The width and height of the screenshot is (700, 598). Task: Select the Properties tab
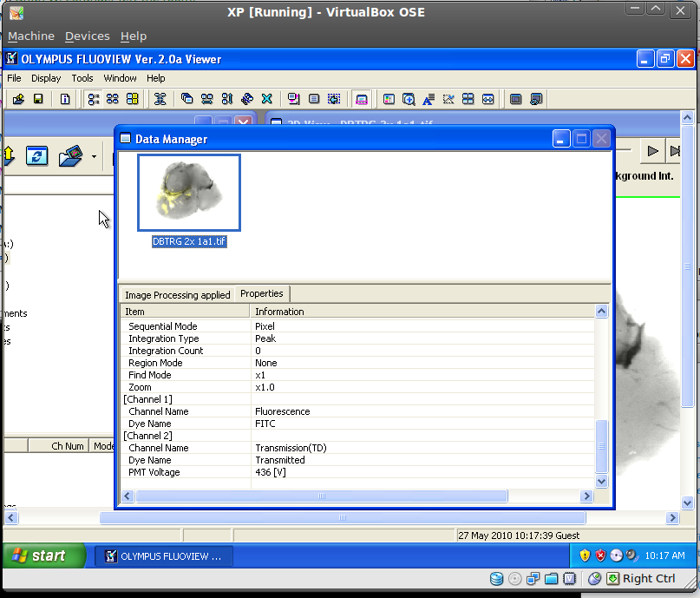(262, 293)
